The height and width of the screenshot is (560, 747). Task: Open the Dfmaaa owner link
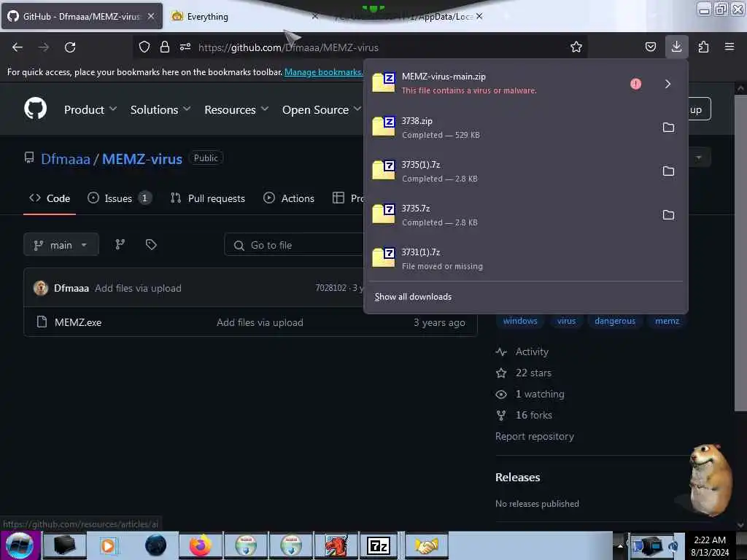pyautogui.click(x=65, y=158)
